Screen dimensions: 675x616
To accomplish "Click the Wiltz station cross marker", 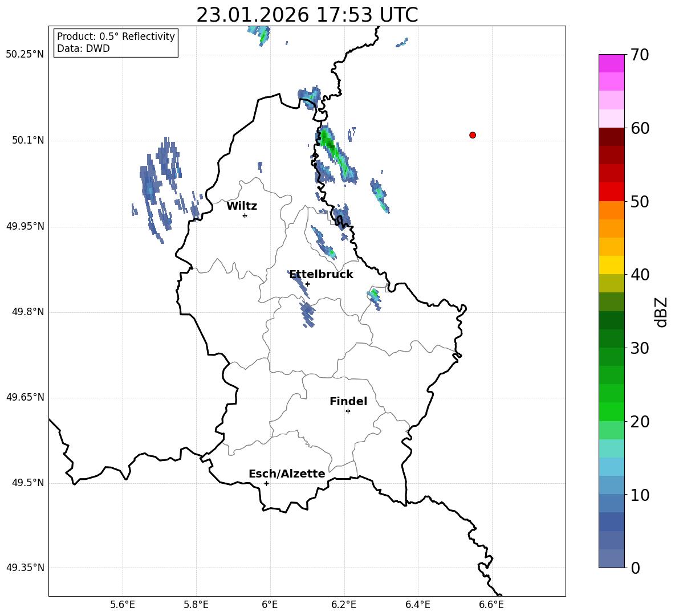I will click(x=245, y=215).
